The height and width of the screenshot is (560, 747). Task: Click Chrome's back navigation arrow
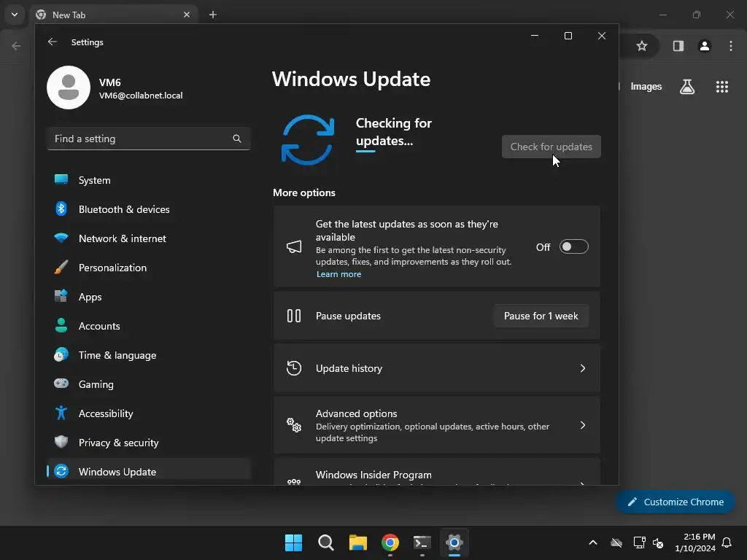point(16,46)
